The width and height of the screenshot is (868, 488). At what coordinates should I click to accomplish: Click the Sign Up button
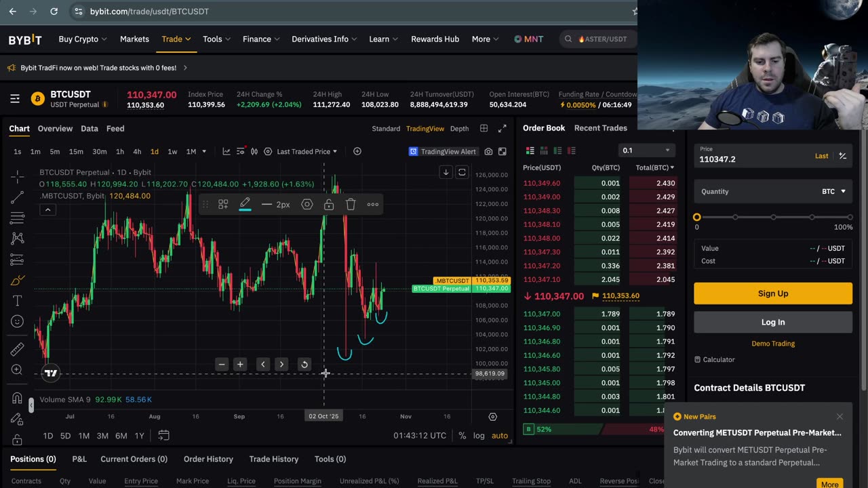point(773,293)
